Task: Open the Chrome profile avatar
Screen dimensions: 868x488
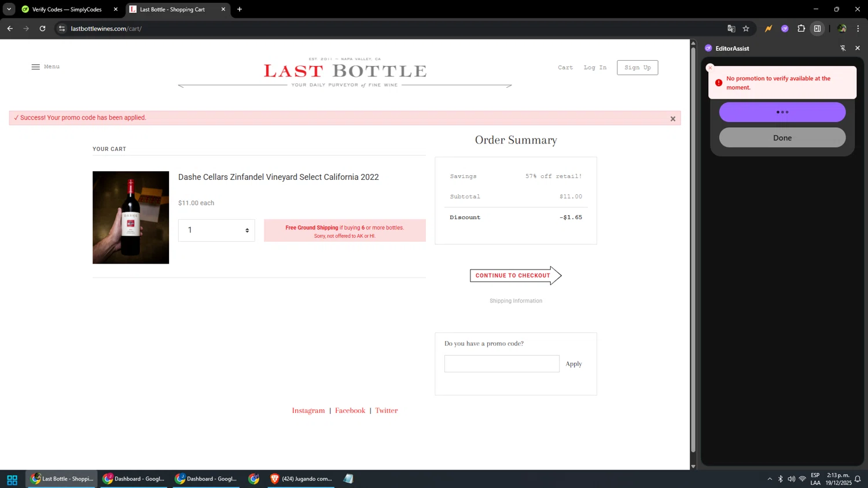Action: [x=842, y=28]
